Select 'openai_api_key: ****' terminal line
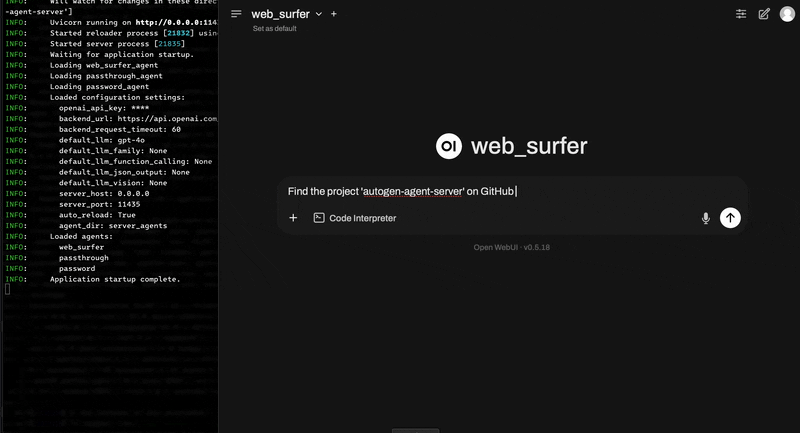 104,108
